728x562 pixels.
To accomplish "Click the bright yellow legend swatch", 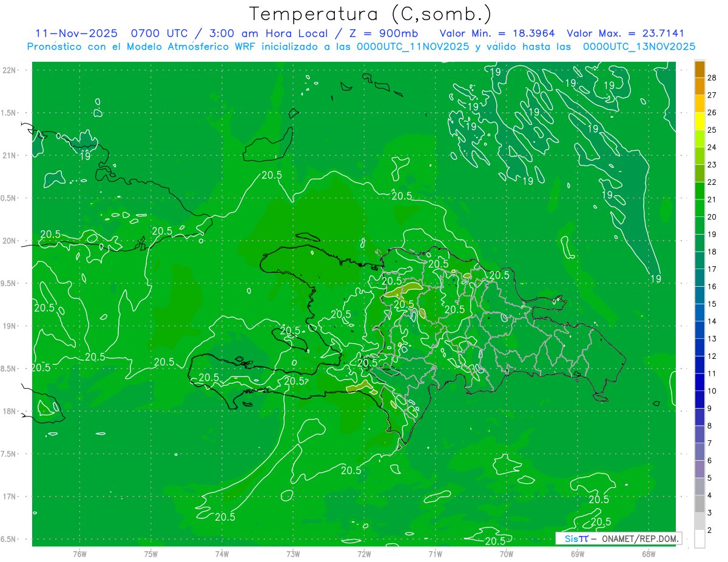I will point(699,121).
